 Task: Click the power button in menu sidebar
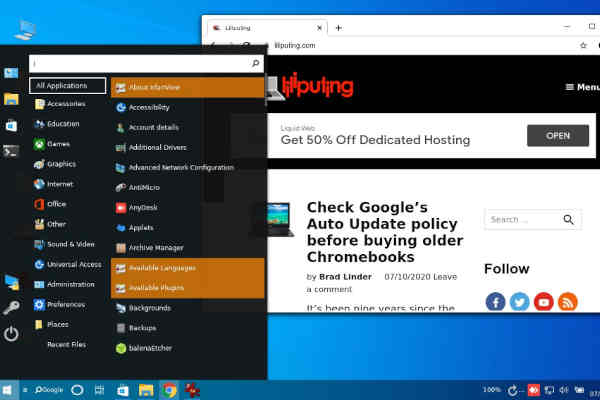[11, 334]
